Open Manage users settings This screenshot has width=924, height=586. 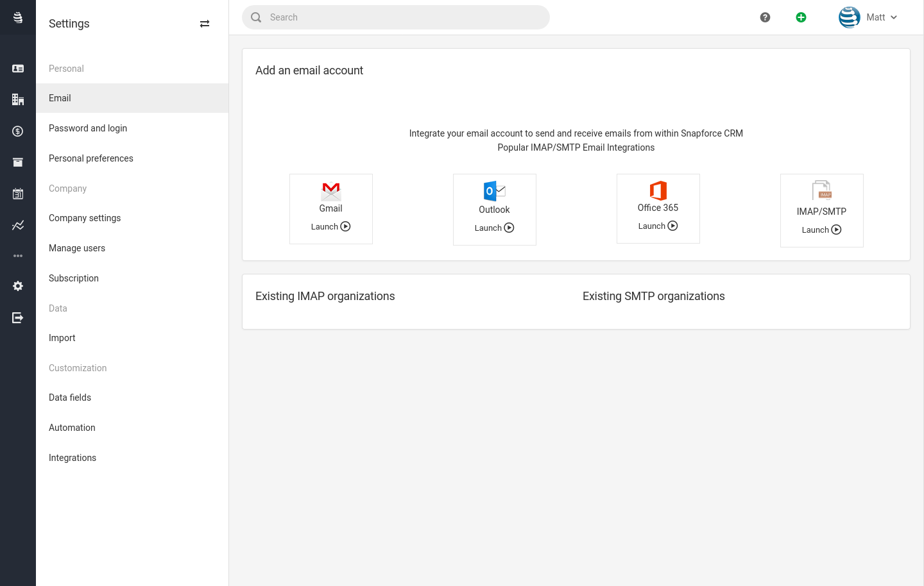click(132, 248)
